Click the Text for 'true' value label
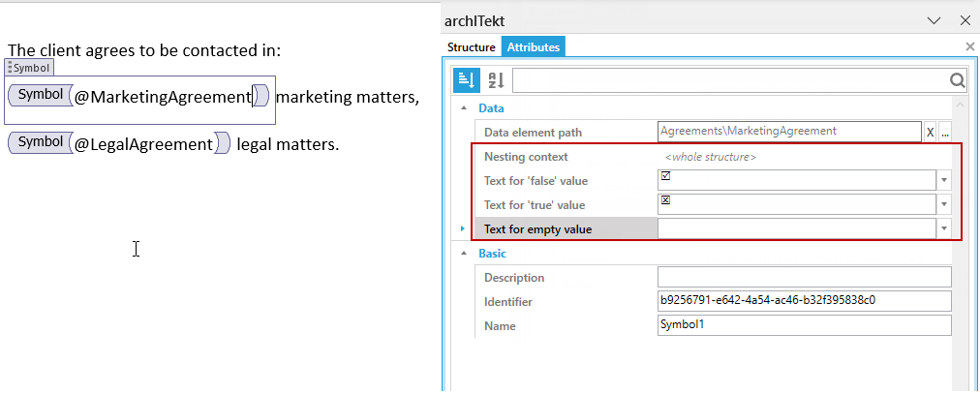Viewport: 980px width, 394px height. tap(535, 205)
